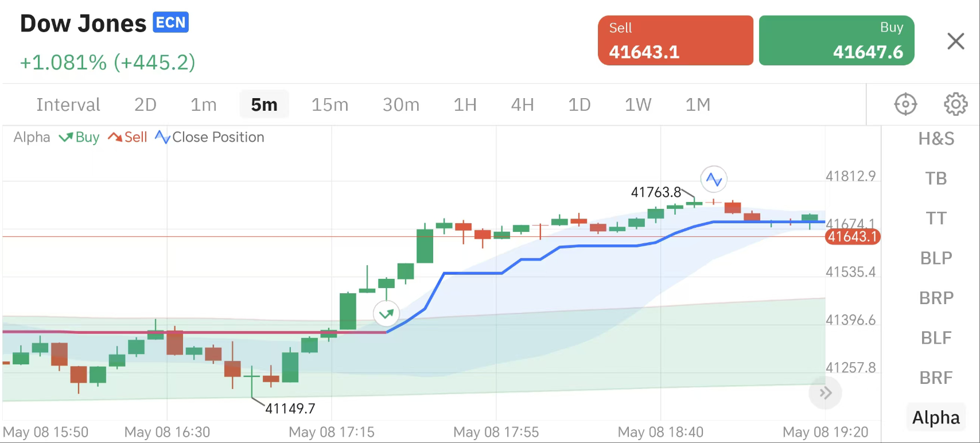Switch to 1W interval
The height and width of the screenshot is (443, 980).
[638, 104]
